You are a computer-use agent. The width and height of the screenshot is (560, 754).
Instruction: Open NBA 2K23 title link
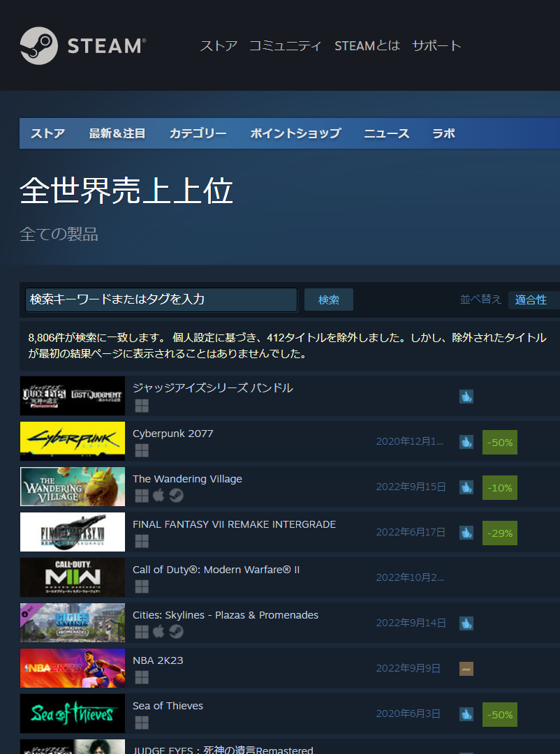[159, 660]
